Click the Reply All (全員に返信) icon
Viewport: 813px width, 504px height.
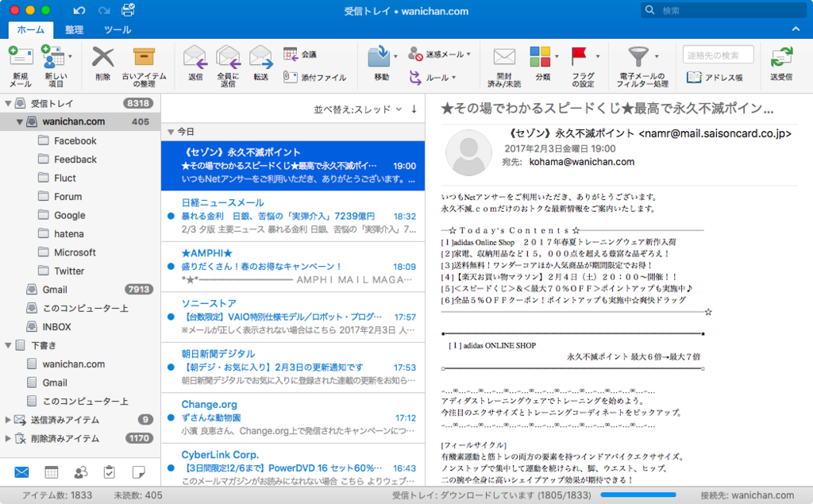(x=228, y=57)
